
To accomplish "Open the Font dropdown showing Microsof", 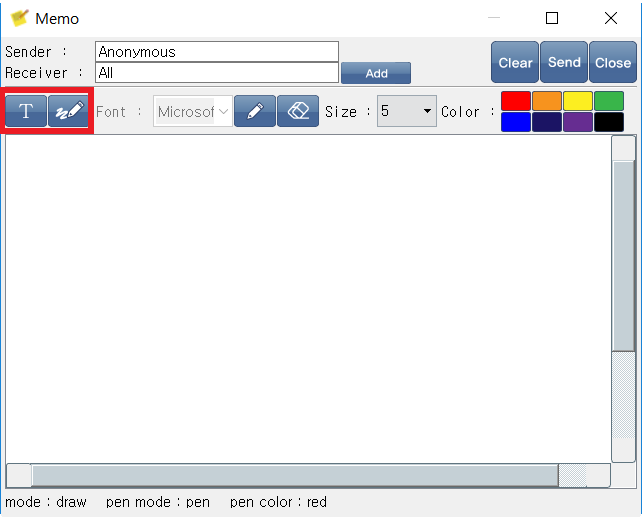I will [192, 111].
